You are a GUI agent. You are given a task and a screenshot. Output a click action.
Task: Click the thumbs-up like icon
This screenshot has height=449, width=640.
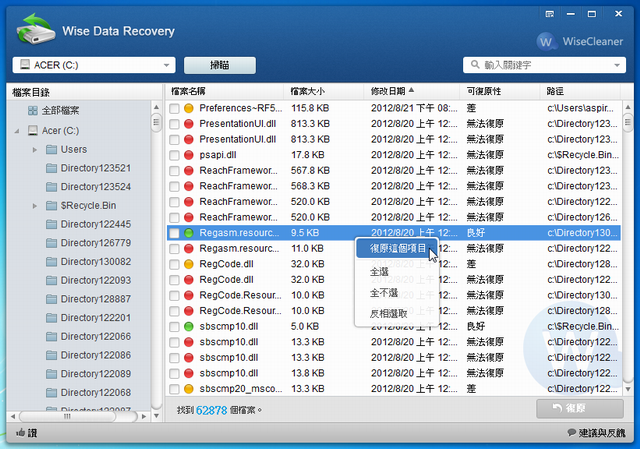(20, 433)
